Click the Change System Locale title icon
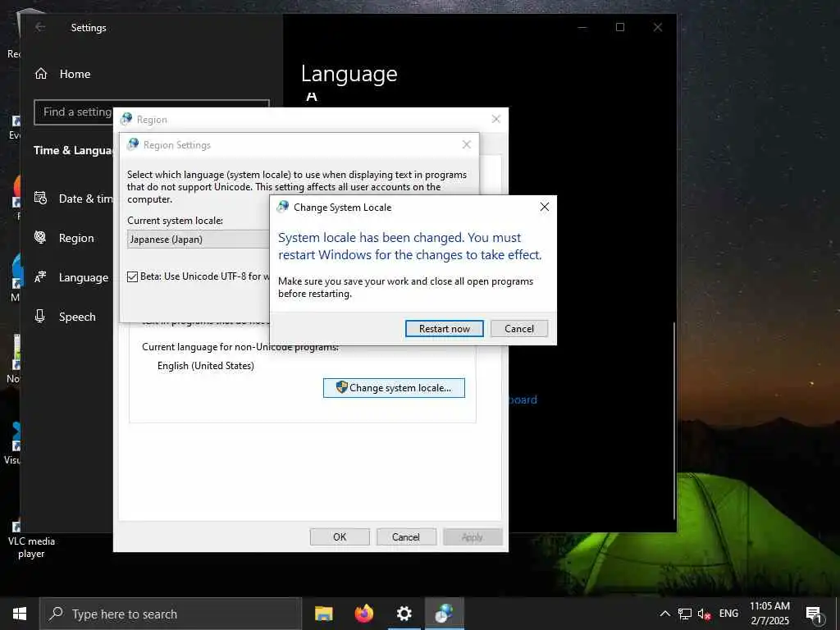Viewport: 840px width, 630px height. tap(283, 207)
